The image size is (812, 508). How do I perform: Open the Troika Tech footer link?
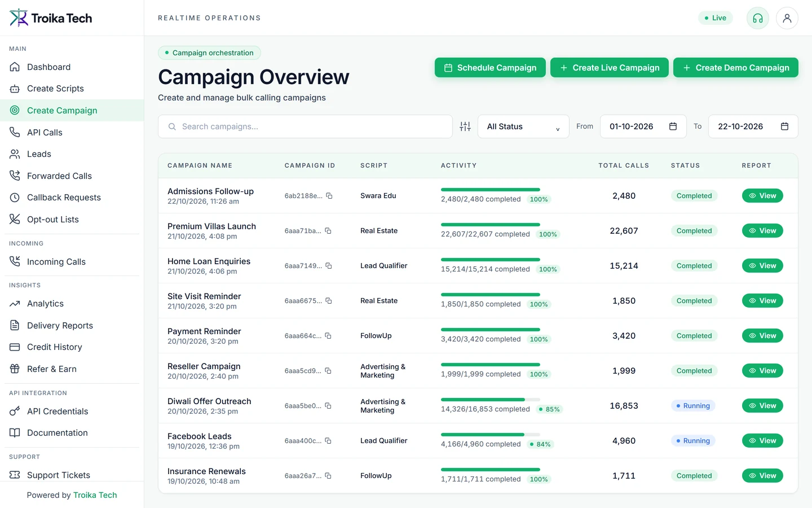(95, 495)
